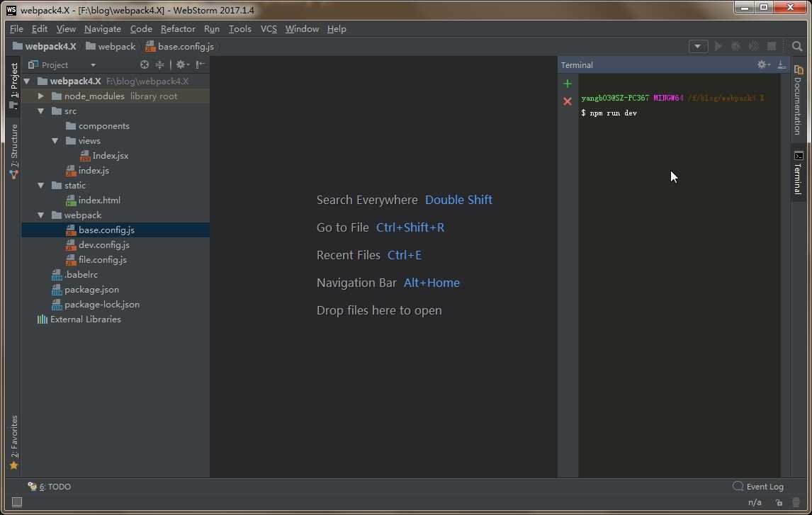This screenshot has width=812, height=515.
Task: Open the Navigate menu
Action: click(103, 29)
